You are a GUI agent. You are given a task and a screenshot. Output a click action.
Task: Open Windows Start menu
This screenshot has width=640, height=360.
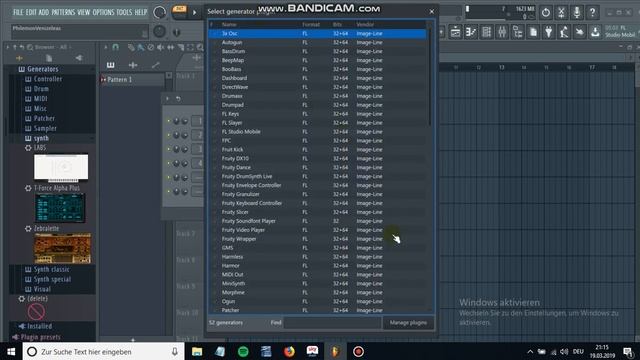tap(11, 351)
